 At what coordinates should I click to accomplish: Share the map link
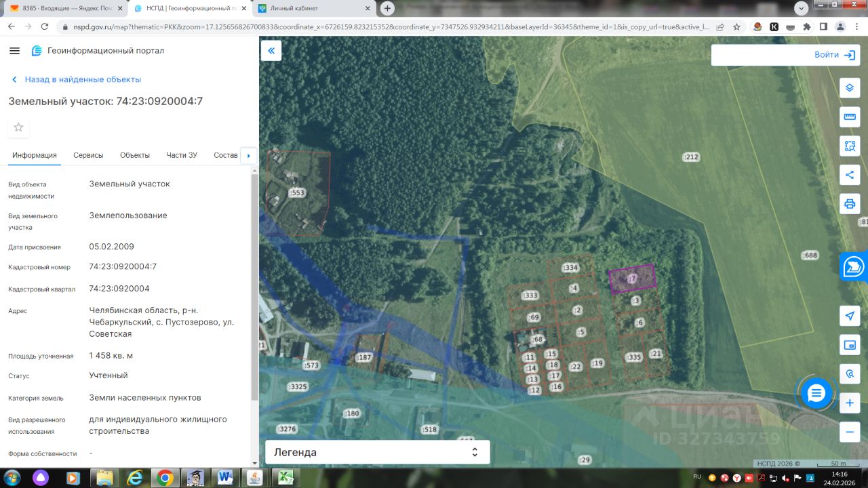pyautogui.click(x=850, y=175)
